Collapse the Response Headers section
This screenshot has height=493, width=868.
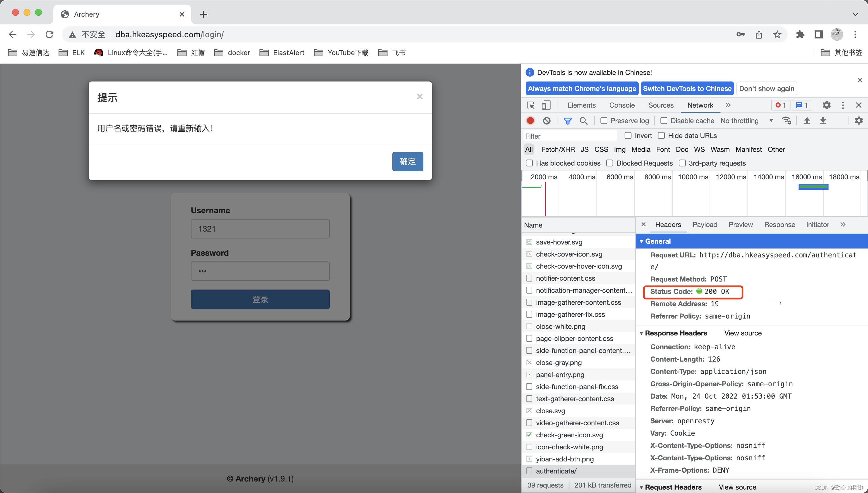[642, 333]
